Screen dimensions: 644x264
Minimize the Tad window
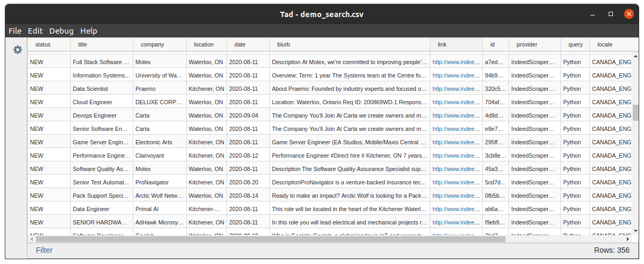coord(593,14)
